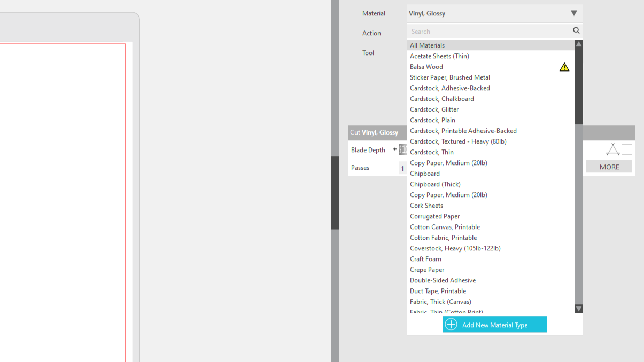Click the Material label

point(374,13)
